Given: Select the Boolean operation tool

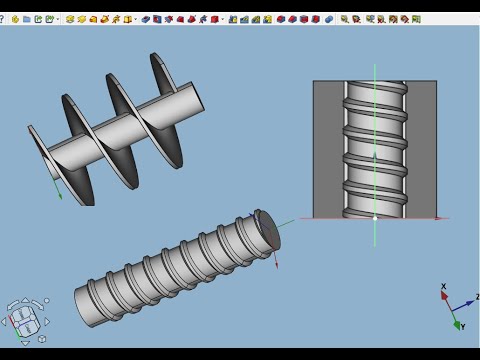Looking at the screenshot, I should coord(329,19).
